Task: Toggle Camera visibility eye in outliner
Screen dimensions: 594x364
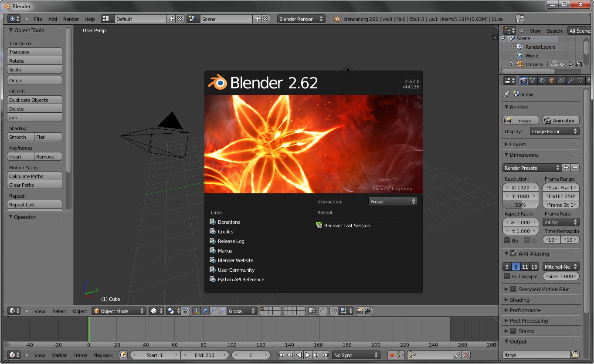Action: pos(562,64)
